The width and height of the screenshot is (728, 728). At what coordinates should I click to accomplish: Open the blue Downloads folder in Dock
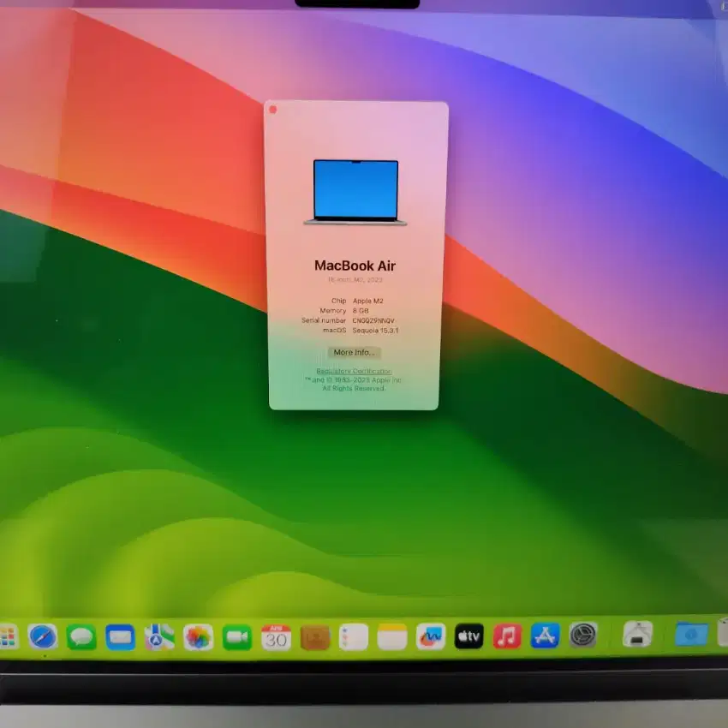[691, 633]
